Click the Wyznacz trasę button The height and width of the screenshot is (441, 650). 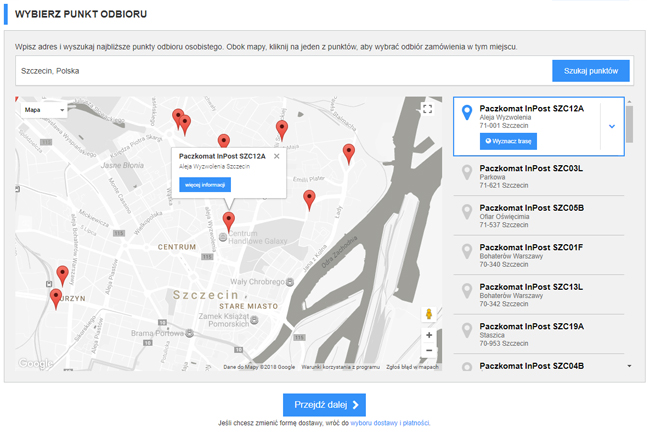508,141
